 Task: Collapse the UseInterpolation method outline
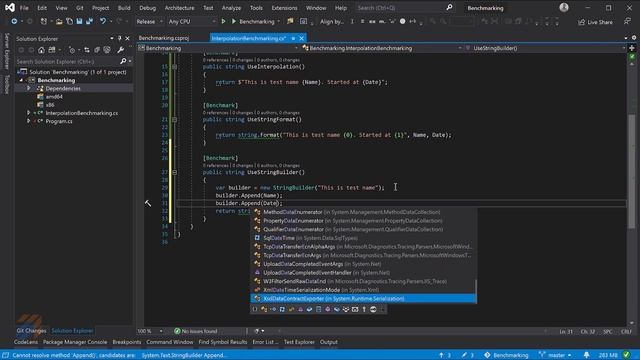[174, 67]
